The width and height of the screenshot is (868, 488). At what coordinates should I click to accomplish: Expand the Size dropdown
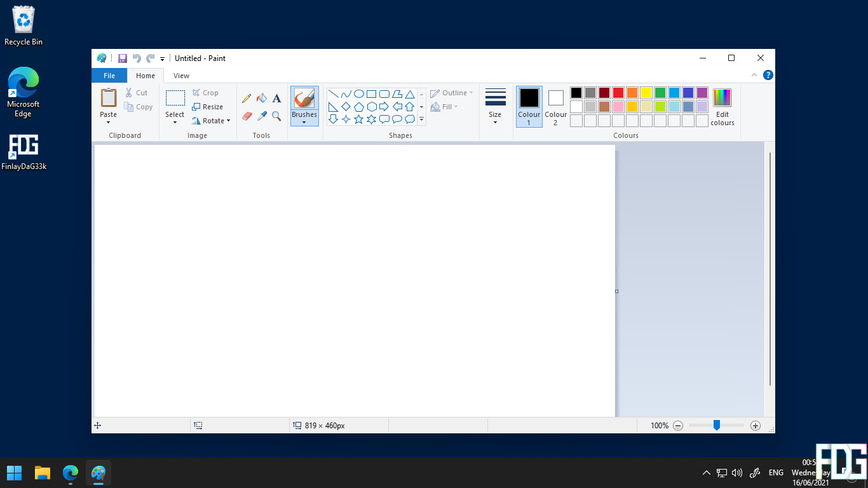(495, 107)
